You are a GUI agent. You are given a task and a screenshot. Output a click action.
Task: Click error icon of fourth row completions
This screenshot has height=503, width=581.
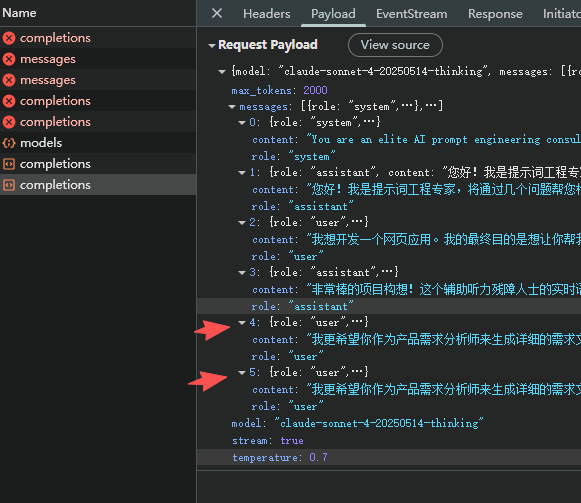pos(9,101)
